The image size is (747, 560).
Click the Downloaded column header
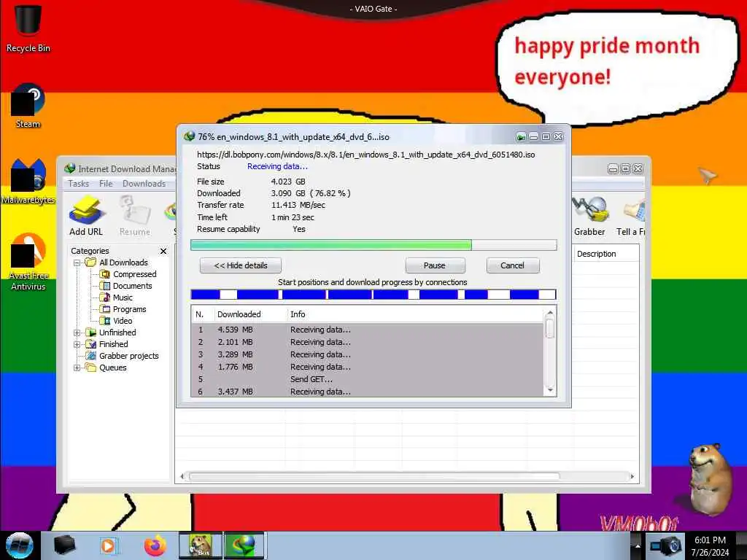pyautogui.click(x=251, y=314)
